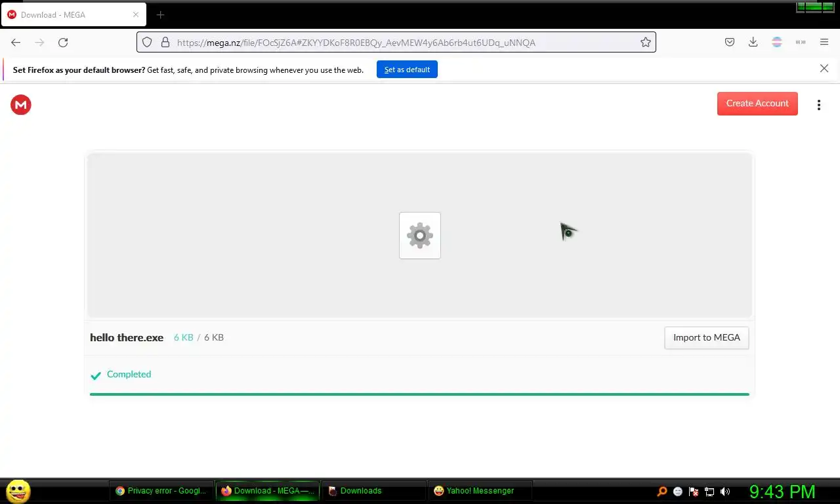Click the shield tracking protection icon
This screenshot has width=840, height=504.
tap(147, 42)
